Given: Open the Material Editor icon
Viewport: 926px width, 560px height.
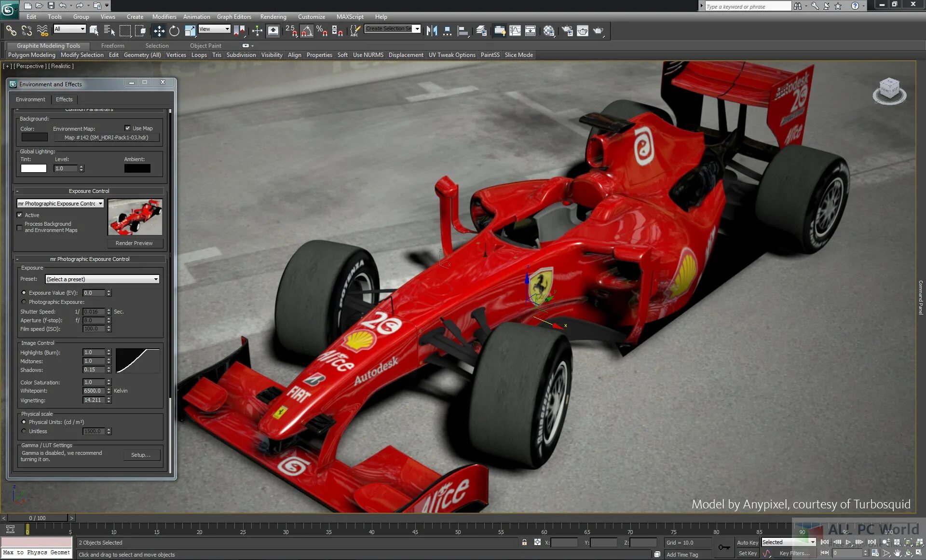Looking at the screenshot, I should [548, 31].
